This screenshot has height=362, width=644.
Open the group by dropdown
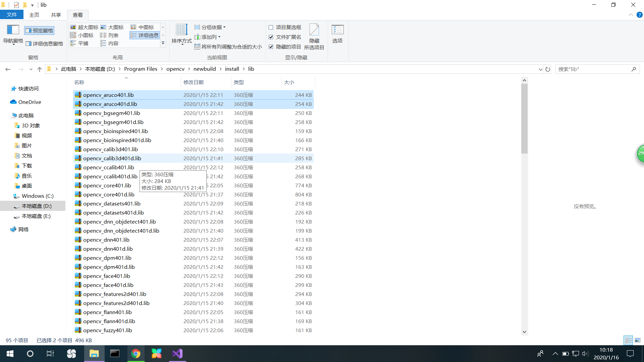210,27
